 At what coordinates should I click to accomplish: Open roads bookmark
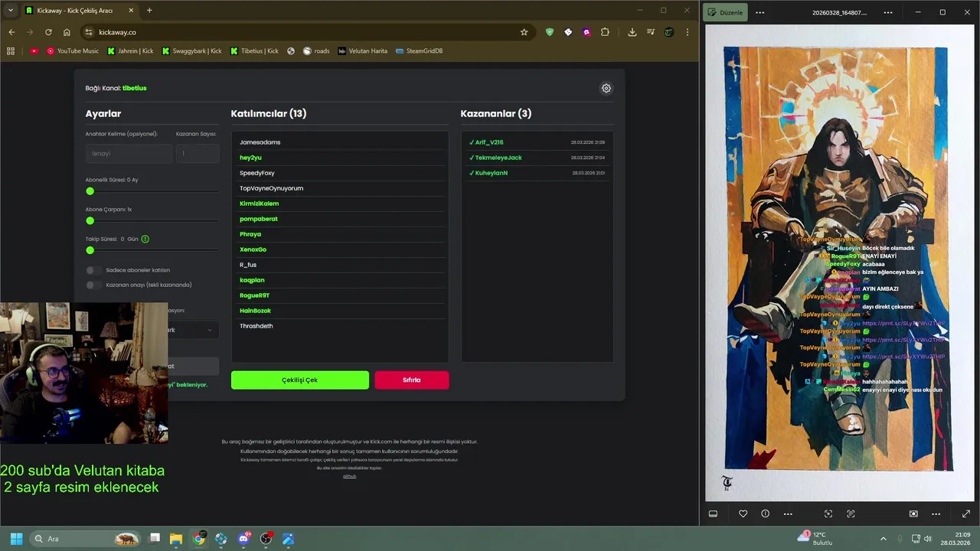pyautogui.click(x=316, y=51)
